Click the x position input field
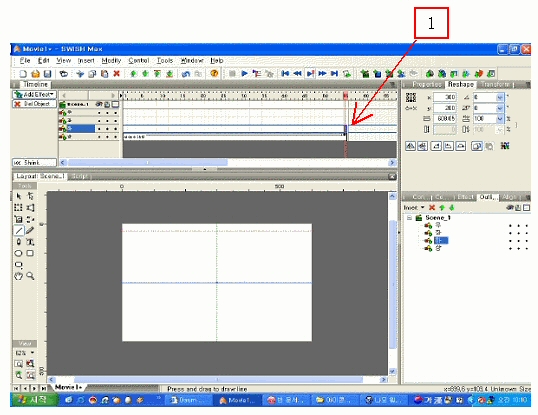538x415 pixels. tap(445, 98)
